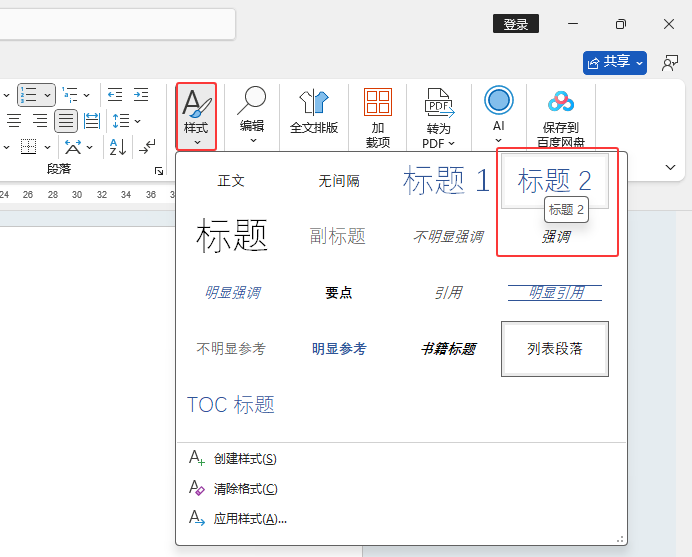Apply the 正文 normal style
This screenshot has height=557, width=692.
coord(231,181)
